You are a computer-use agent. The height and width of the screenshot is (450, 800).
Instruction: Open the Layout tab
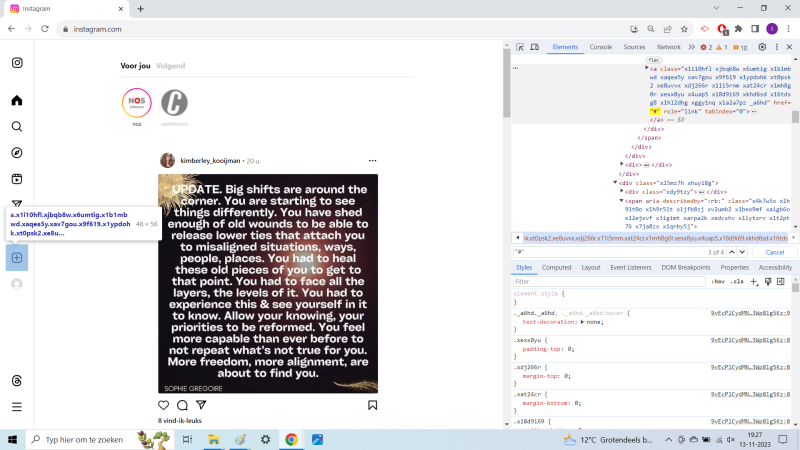(591, 267)
